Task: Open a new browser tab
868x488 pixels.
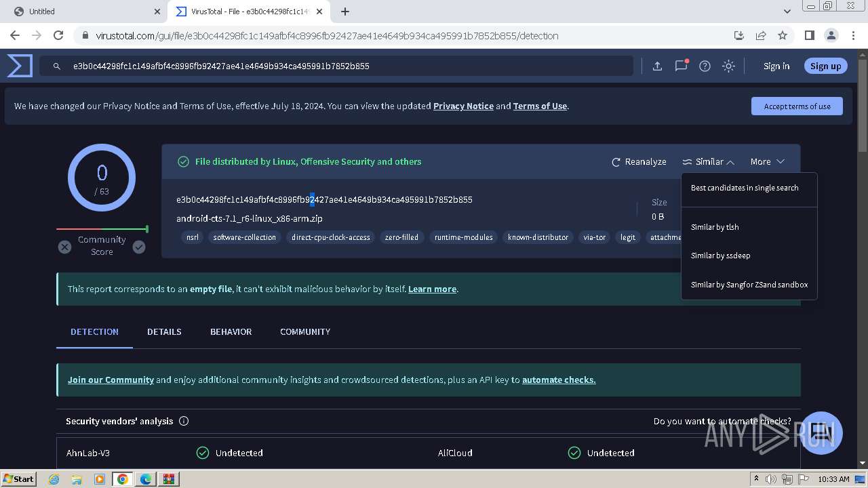Action: [345, 12]
